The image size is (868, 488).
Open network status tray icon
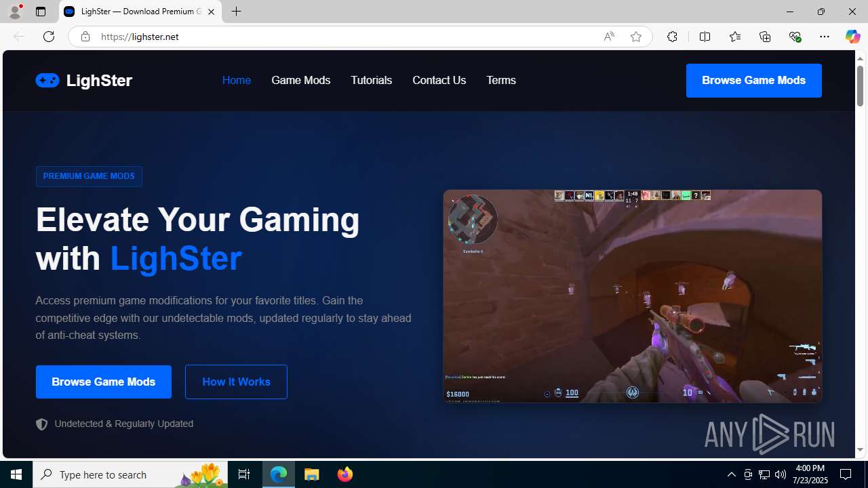click(x=764, y=474)
